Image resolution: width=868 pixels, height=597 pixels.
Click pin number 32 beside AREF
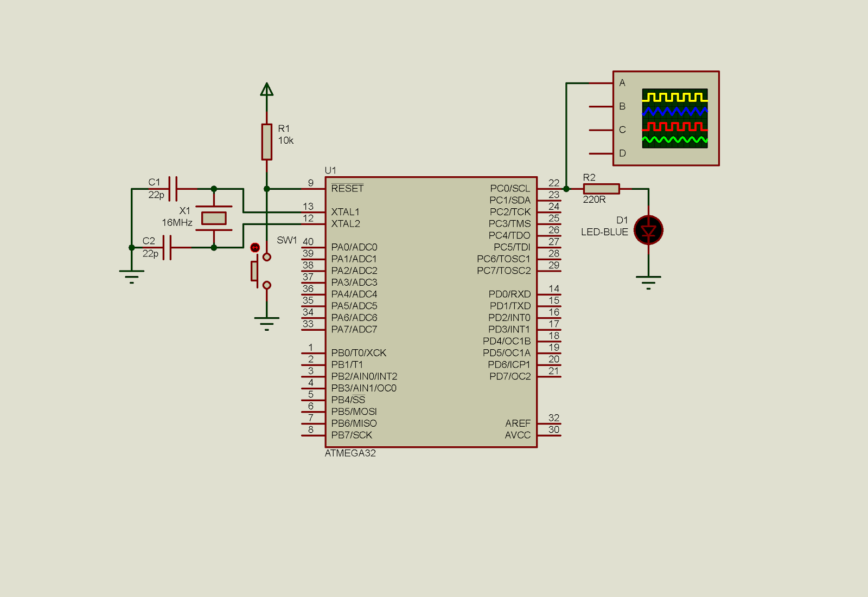click(554, 418)
